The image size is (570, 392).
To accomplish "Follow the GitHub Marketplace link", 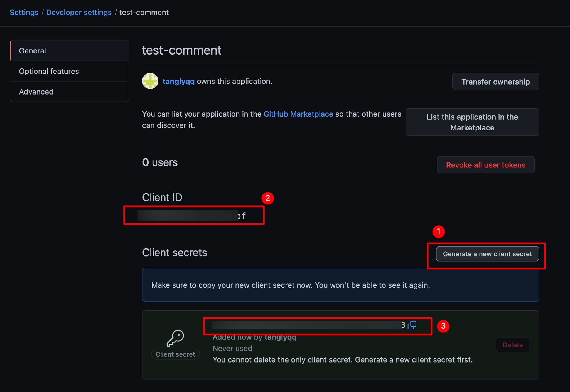I will pyautogui.click(x=298, y=114).
